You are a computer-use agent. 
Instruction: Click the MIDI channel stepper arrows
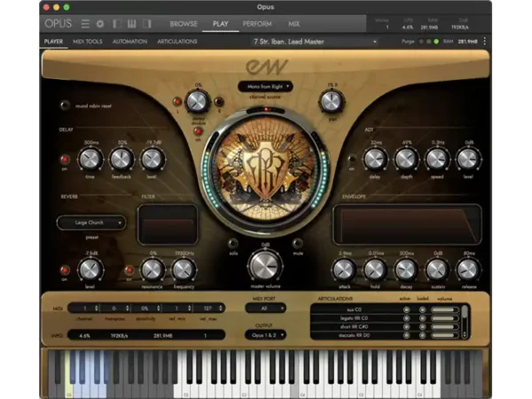(x=97, y=308)
